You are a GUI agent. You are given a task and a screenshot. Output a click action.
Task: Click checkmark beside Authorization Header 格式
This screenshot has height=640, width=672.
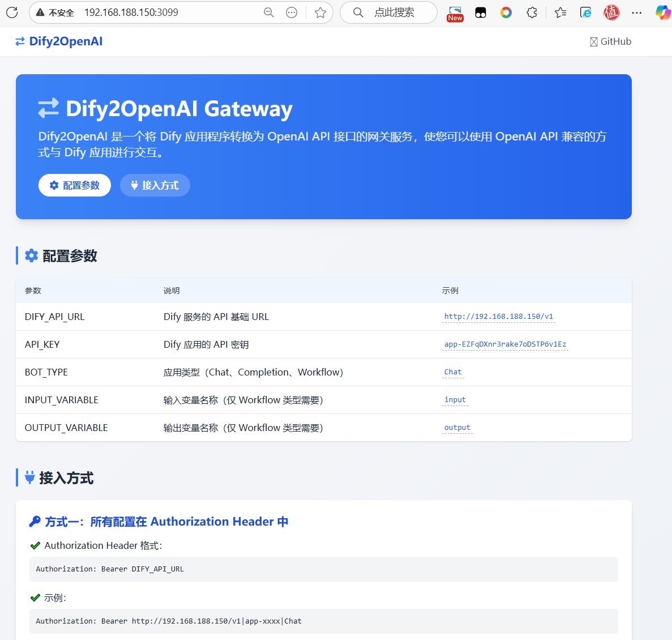point(35,545)
